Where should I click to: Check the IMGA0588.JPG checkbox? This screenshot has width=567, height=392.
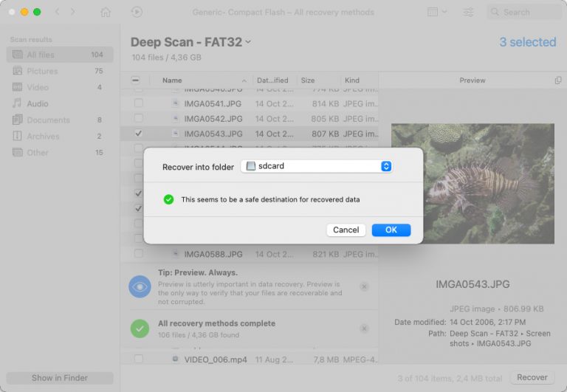point(139,253)
